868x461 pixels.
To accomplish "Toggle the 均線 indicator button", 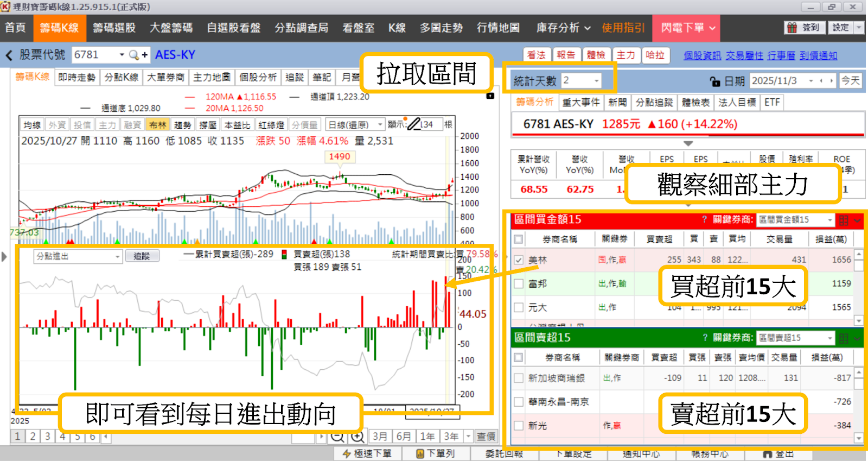I will (x=32, y=125).
